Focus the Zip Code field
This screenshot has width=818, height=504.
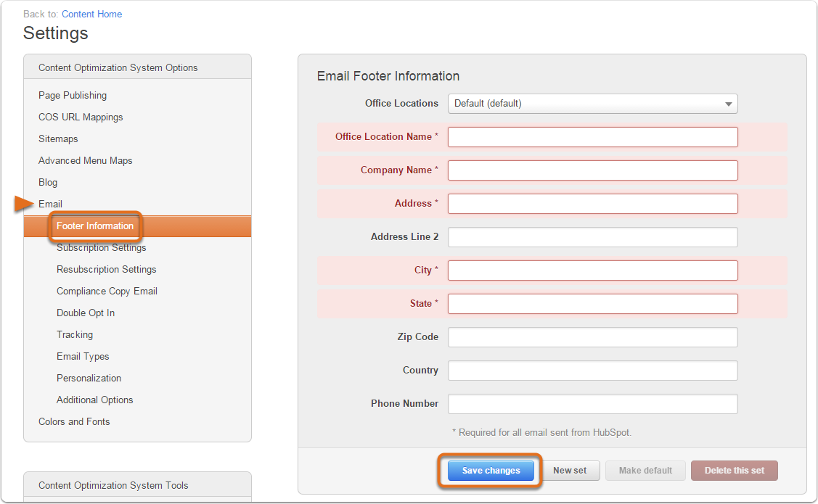[592, 337]
